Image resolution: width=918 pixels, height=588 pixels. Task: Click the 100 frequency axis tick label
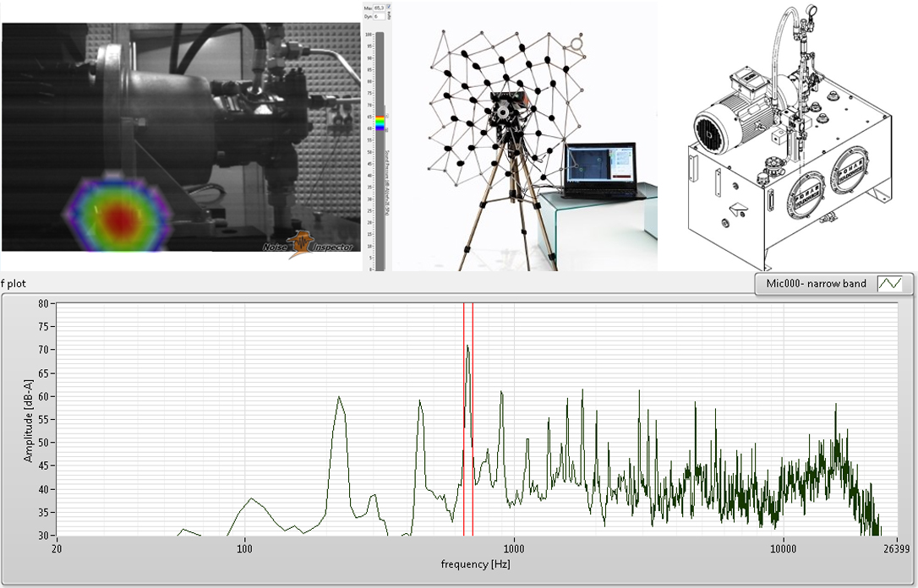click(x=244, y=549)
